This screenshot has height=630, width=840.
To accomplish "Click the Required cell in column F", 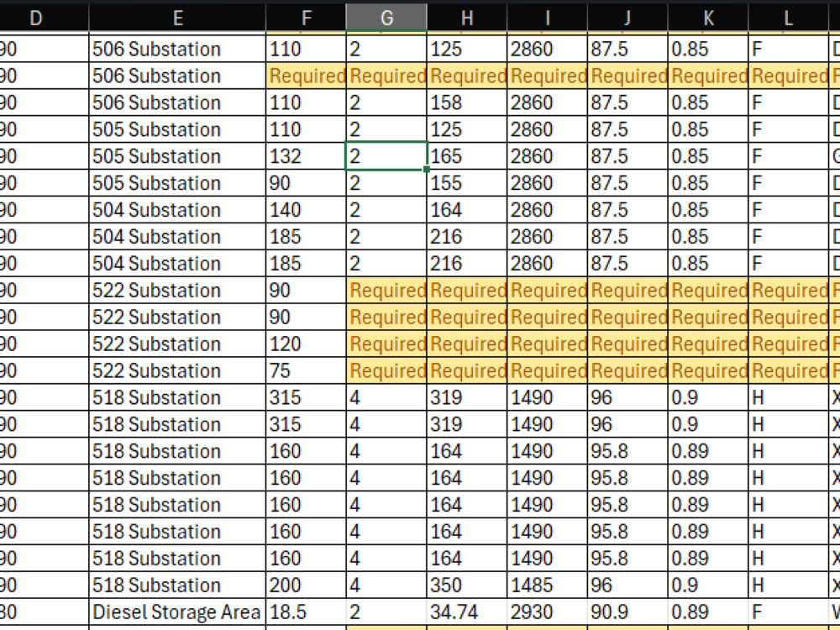I will [306, 76].
